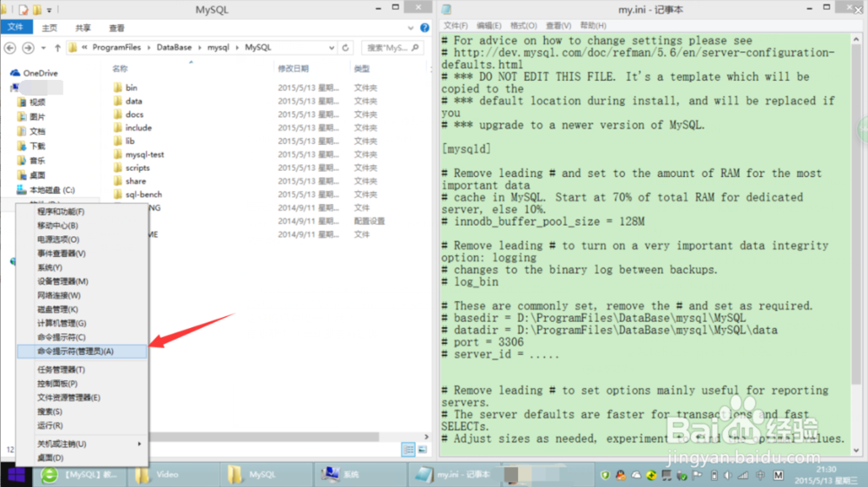The image size is (868, 487).
Task: Open the quick access toolbar customize dropdown
Action: [x=49, y=10]
